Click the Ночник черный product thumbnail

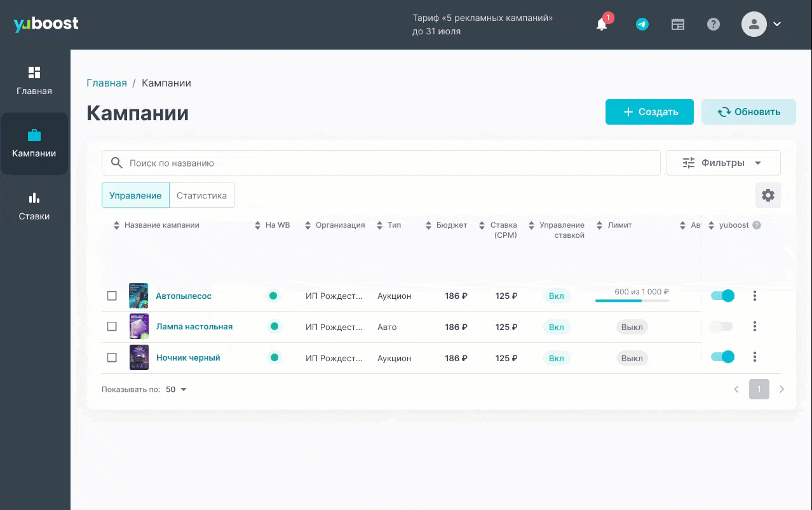tap(139, 357)
